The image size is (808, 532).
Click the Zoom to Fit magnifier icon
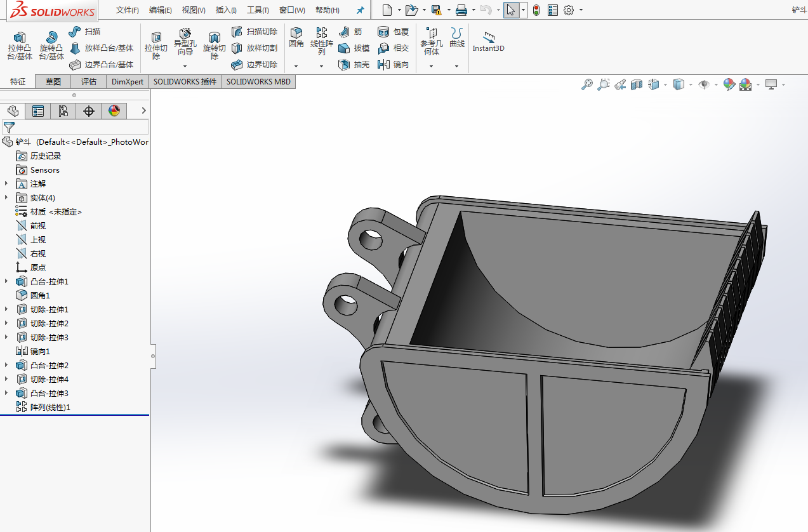pyautogui.click(x=587, y=84)
